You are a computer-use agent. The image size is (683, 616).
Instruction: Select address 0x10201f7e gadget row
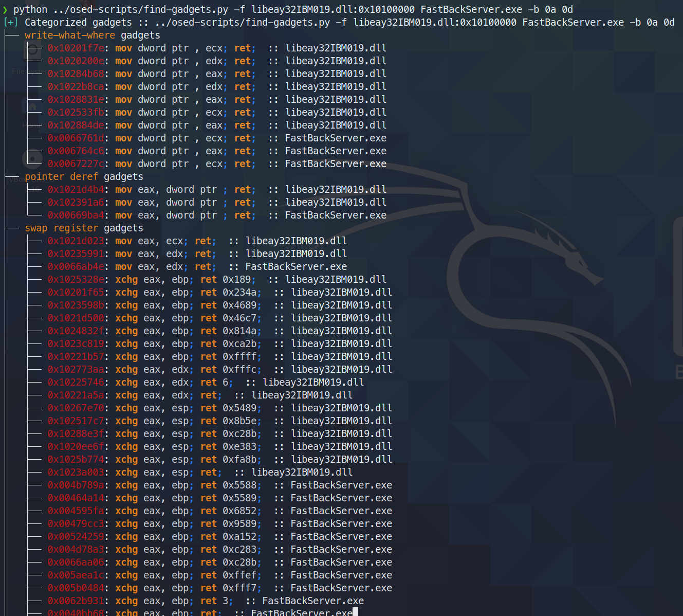click(217, 48)
